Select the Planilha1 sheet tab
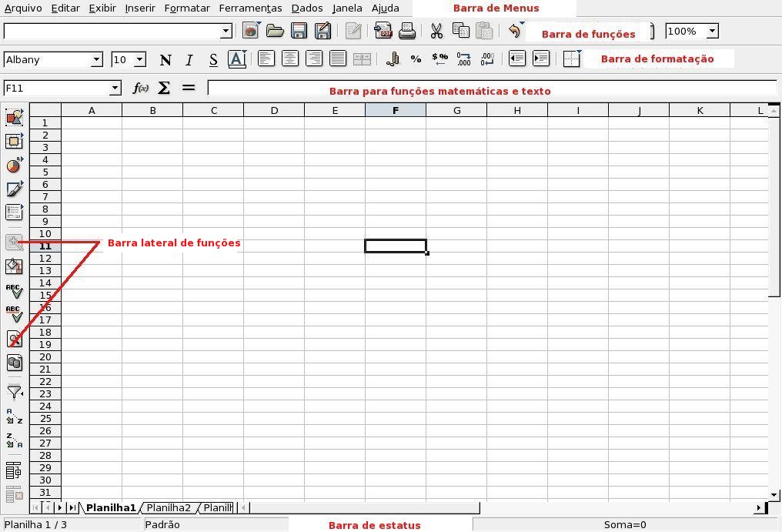The height and width of the screenshot is (532, 782). [x=111, y=508]
